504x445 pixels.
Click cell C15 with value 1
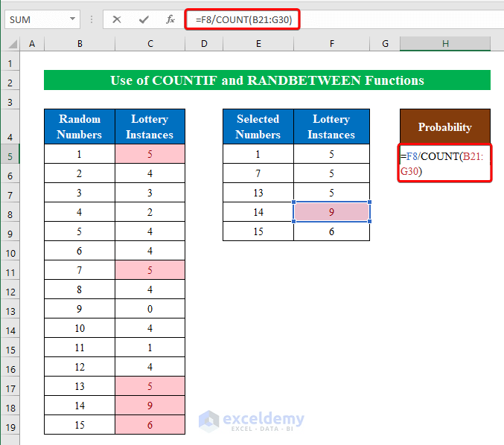click(x=150, y=348)
